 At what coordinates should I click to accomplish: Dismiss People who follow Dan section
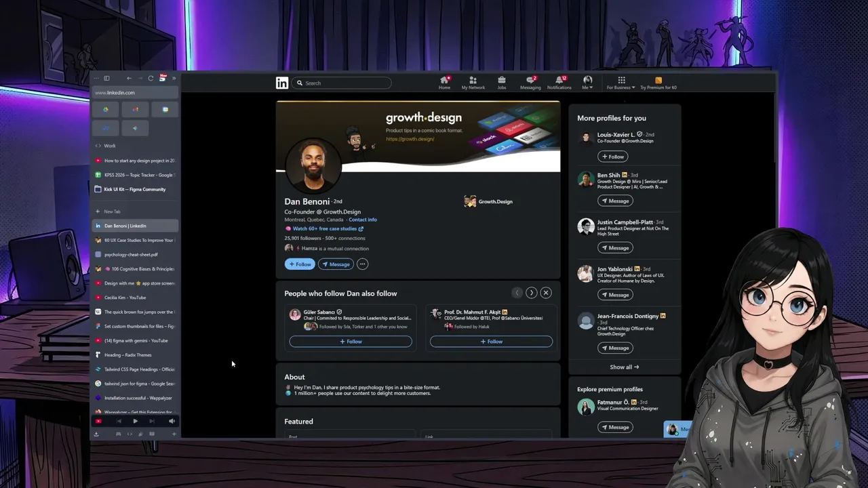point(546,293)
